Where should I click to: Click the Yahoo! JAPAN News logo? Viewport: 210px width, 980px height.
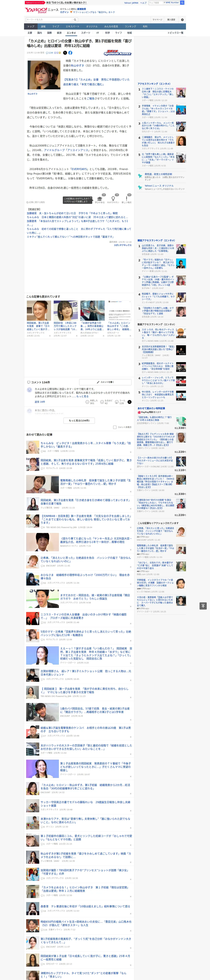click(x=42, y=10)
